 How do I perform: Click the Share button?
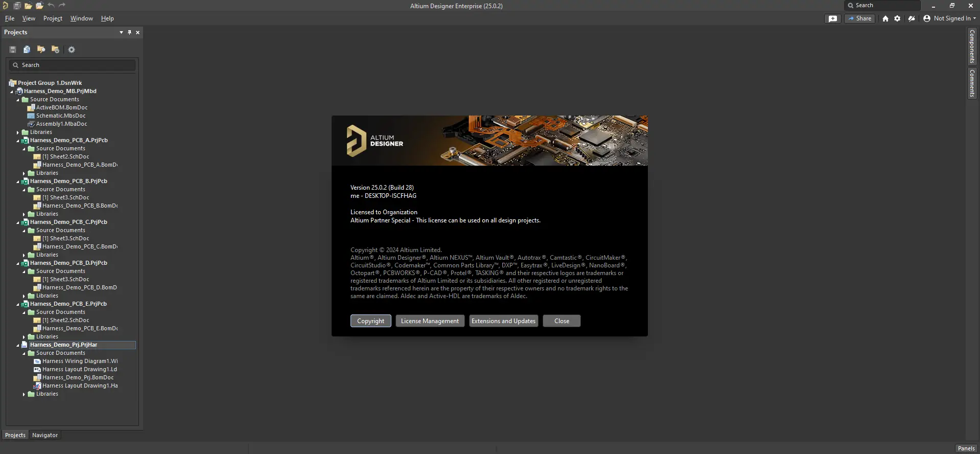tap(860, 18)
